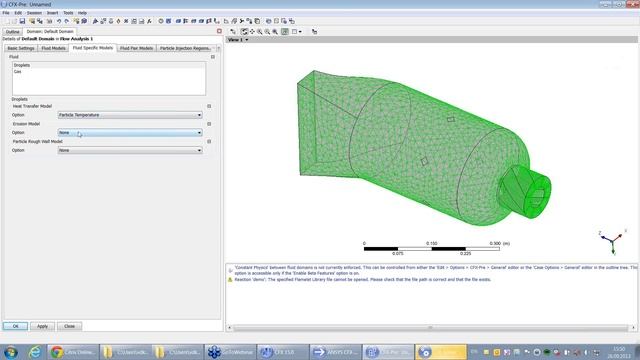Click the first Zoom magnifier icon after Pan
The image size is (640, 360).
[260, 31]
